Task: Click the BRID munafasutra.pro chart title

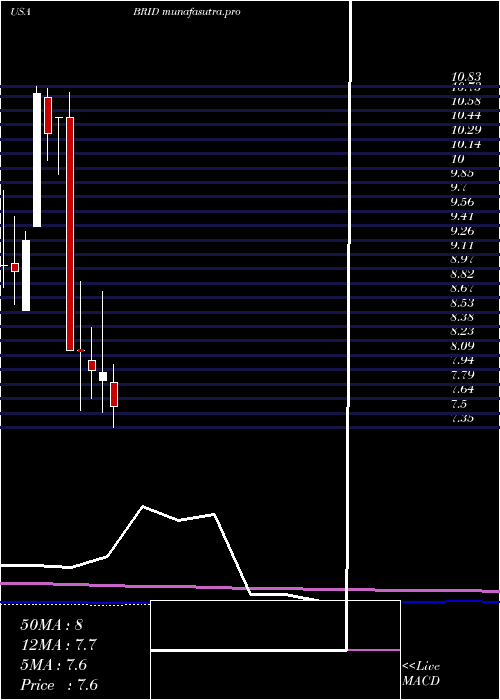Action: click(x=187, y=12)
